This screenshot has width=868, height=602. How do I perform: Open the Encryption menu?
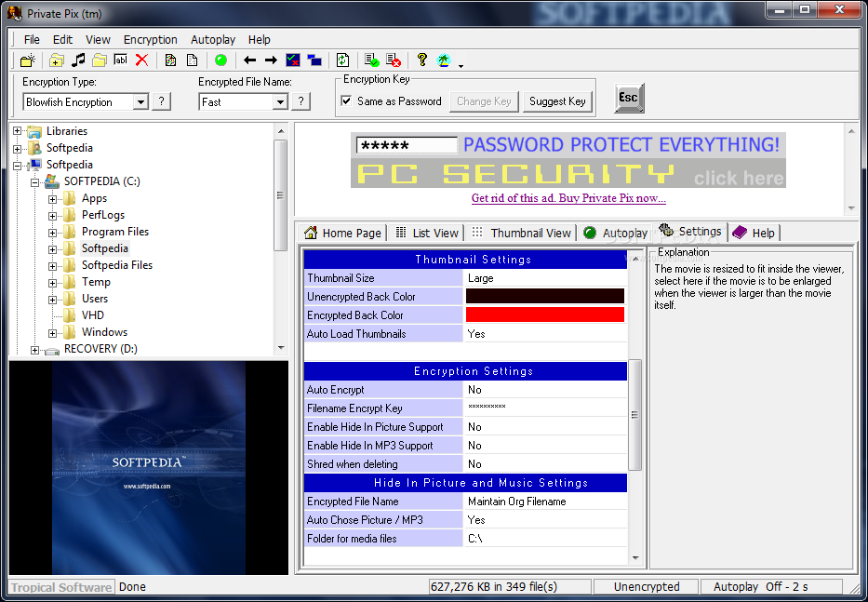click(150, 39)
